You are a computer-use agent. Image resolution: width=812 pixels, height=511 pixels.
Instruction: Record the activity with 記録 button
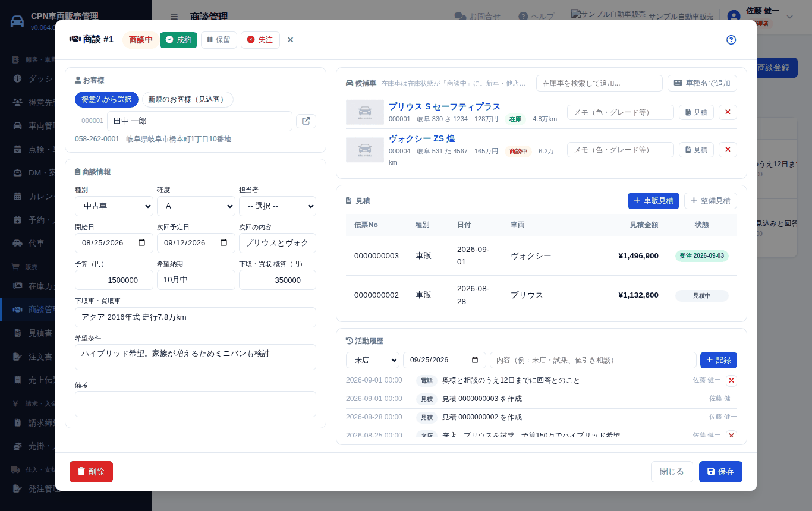pyautogui.click(x=719, y=360)
